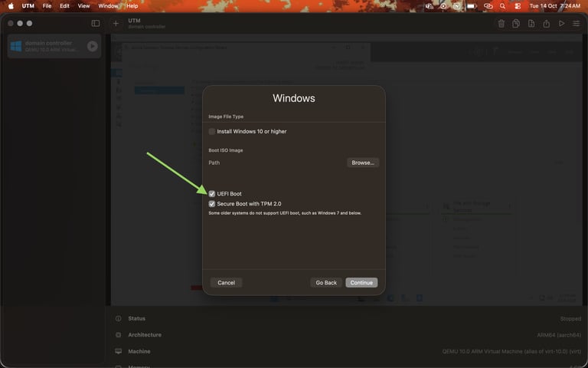Uncheck the UEFI Boot checkbox

(212, 194)
